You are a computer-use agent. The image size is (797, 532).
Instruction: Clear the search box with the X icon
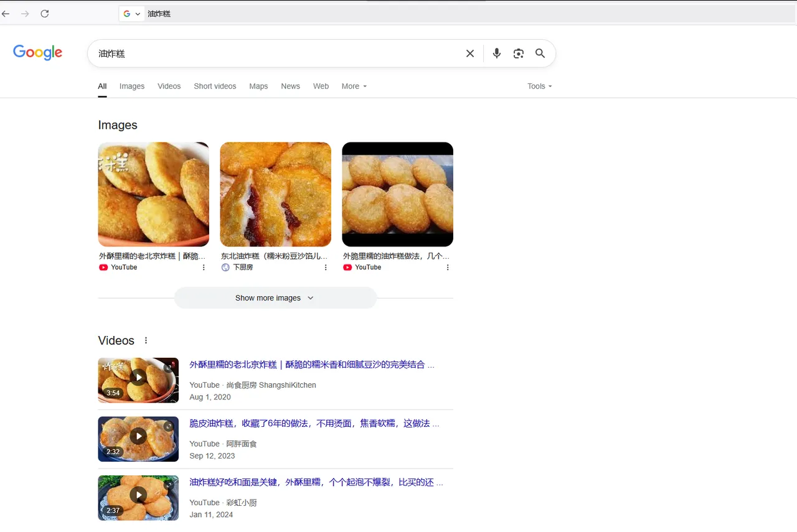(x=470, y=54)
